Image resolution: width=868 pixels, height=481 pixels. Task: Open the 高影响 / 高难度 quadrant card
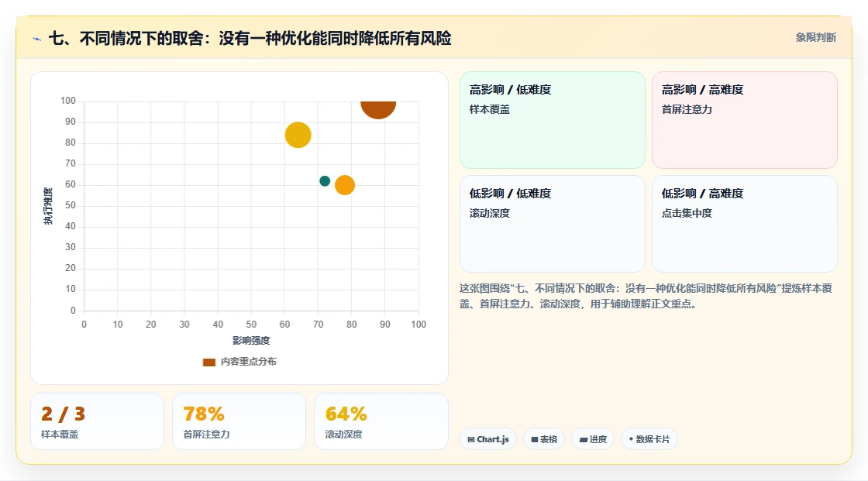point(745,120)
